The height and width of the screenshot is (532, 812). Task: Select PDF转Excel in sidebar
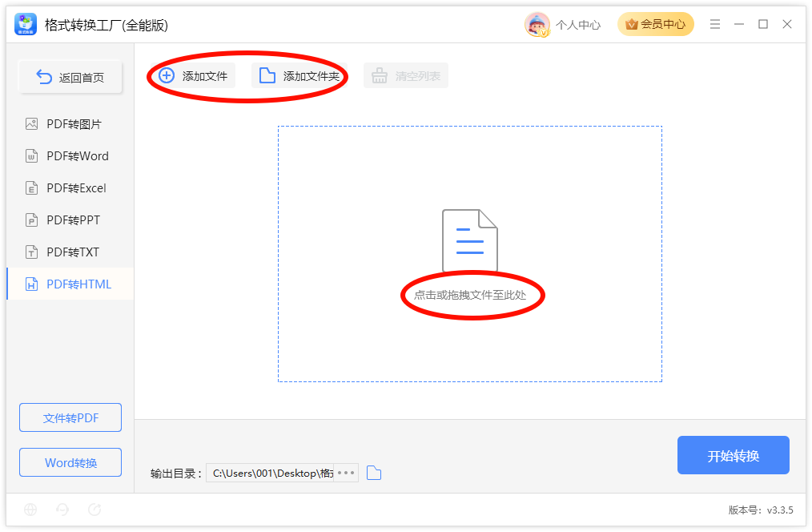tap(70, 188)
